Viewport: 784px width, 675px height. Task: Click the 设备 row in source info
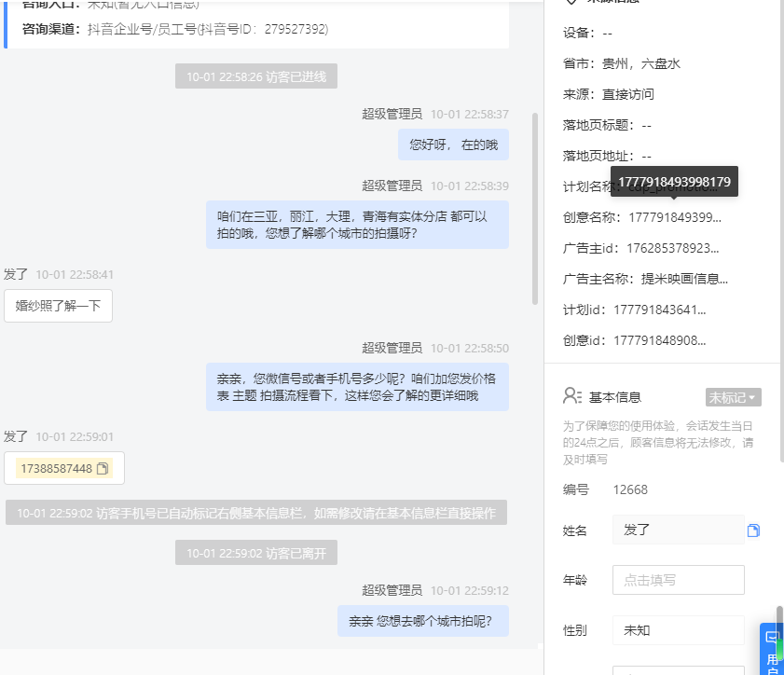click(587, 33)
